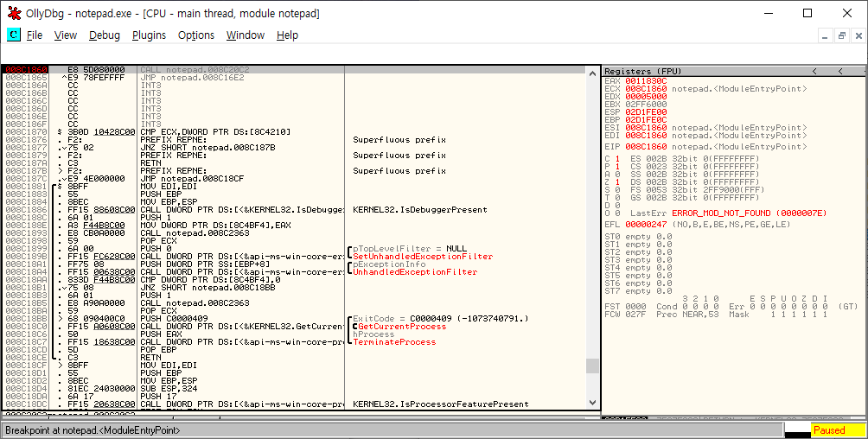Click the Z zero flag value
This screenshot has height=439, width=868.
(x=617, y=182)
